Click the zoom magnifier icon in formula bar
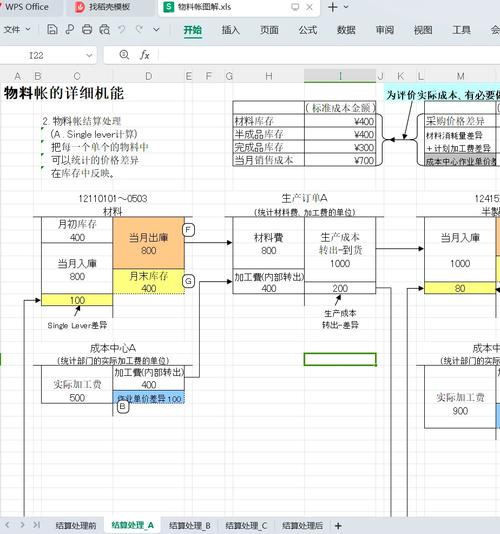500x534 pixels. [x=124, y=55]
